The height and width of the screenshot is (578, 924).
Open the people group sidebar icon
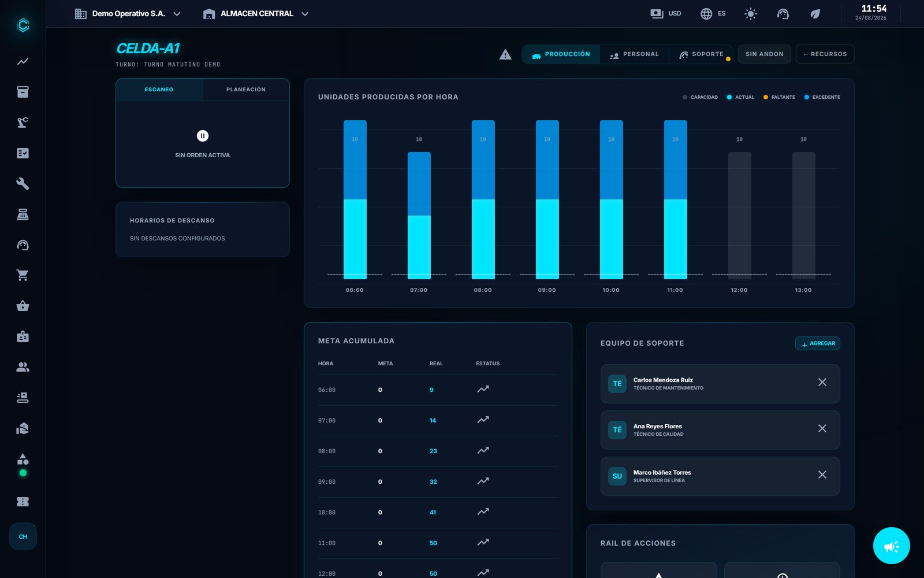click(23, 367)
